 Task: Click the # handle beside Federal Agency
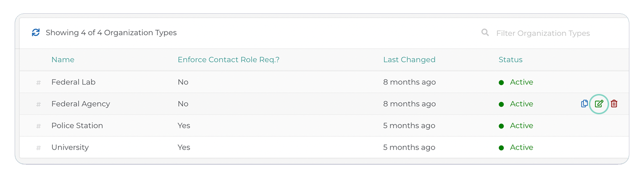click(x=39, y=104)
